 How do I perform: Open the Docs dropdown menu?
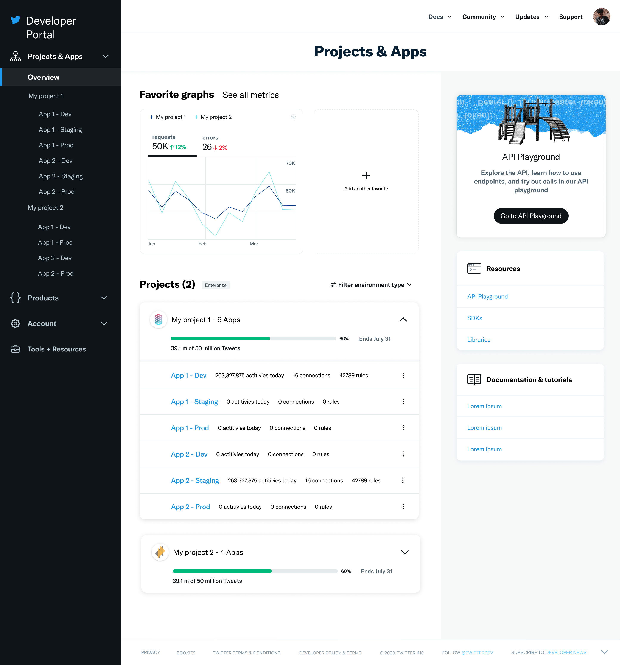click(440, 17)
